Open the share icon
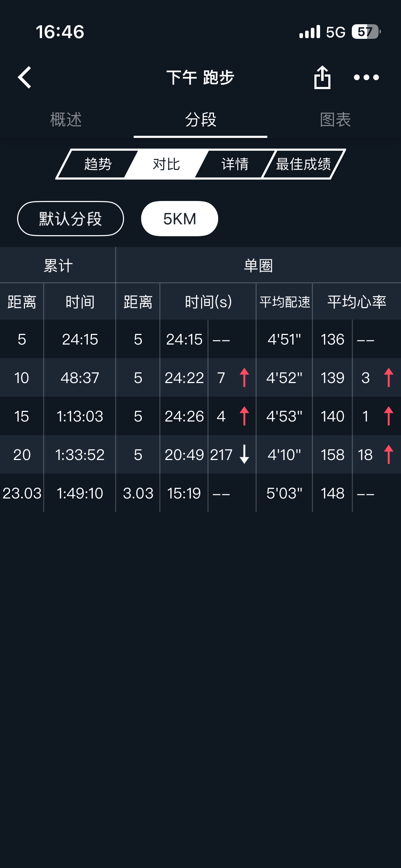 tap(322, 77)
